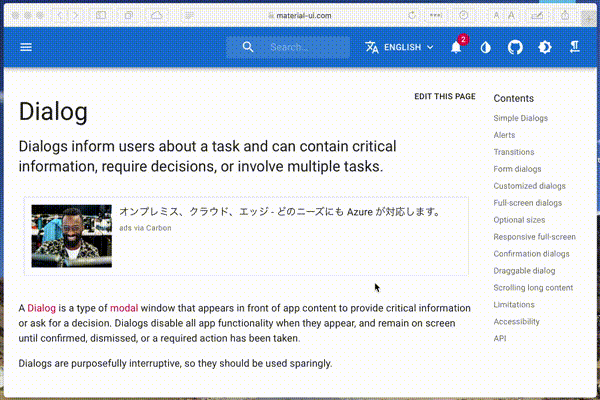Image resolution: width=600 pixels, height=400 pixels.
Task: Jump to Alerts in Contents
Action: click(504, 135)
